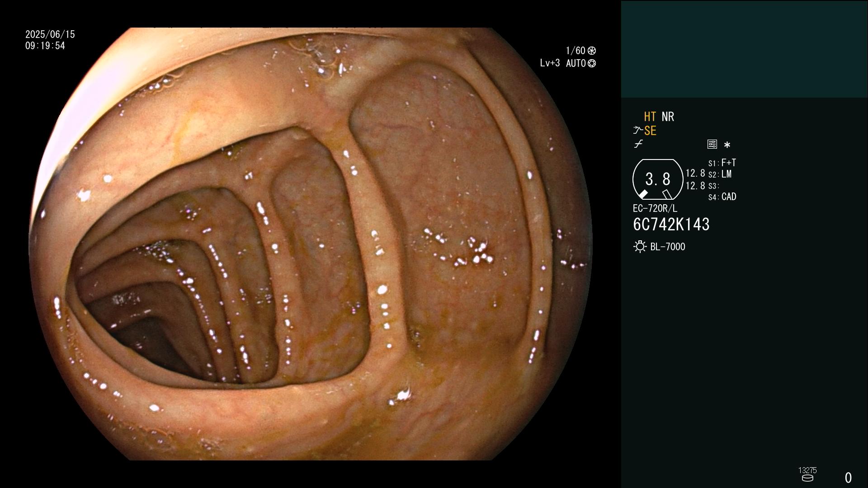
Task: Click the empty teal panel above HT NR
Action: [745, 49]
